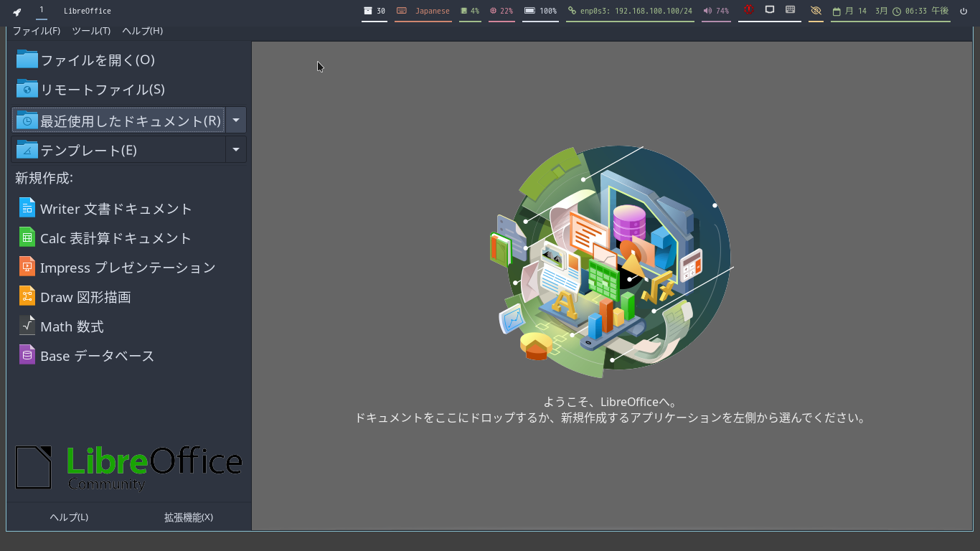This screenshot has width=980, height=551.
Task: Create a new Impress プレゼンテーション
Action: 128,268
